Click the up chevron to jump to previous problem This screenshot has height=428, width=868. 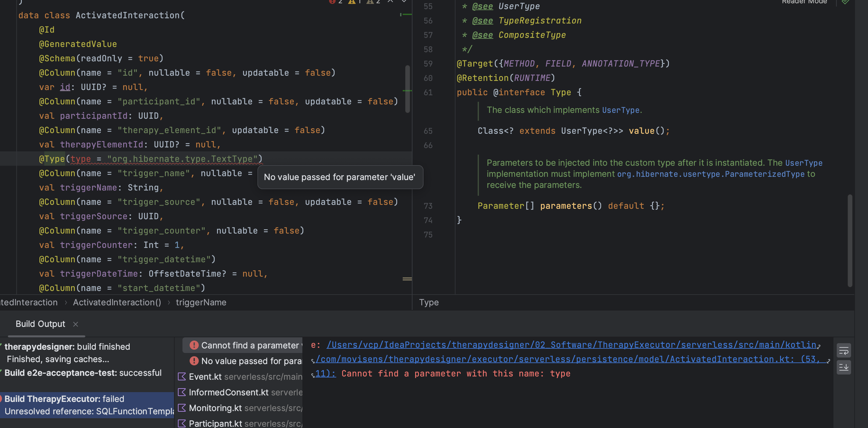(390, 2)
